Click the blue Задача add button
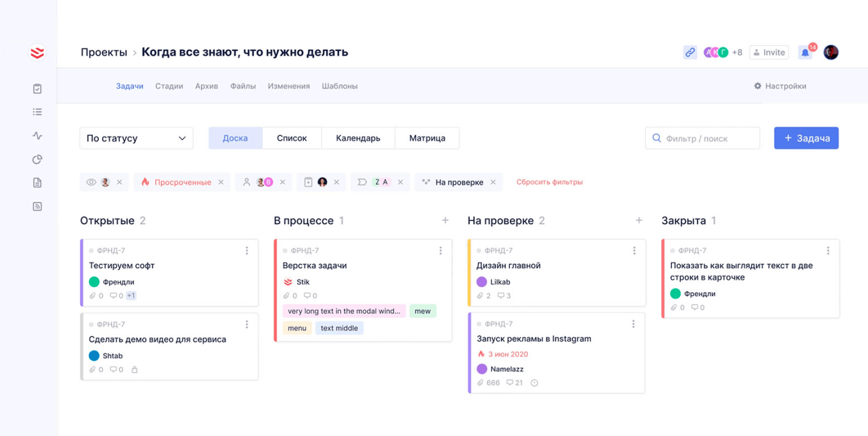The width and height of the screenshot is (868, 436). pos(806,139)
